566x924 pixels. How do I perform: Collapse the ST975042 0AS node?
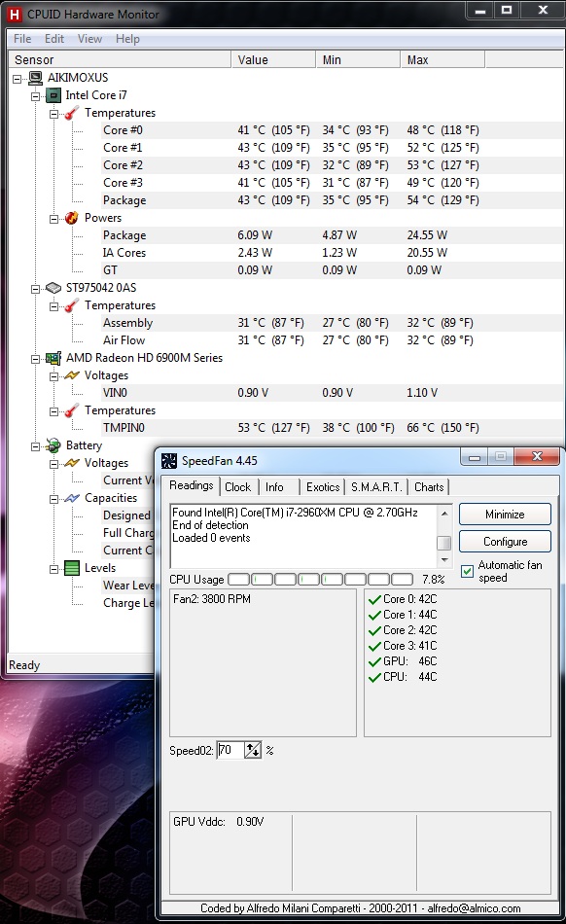click(35, 289)
